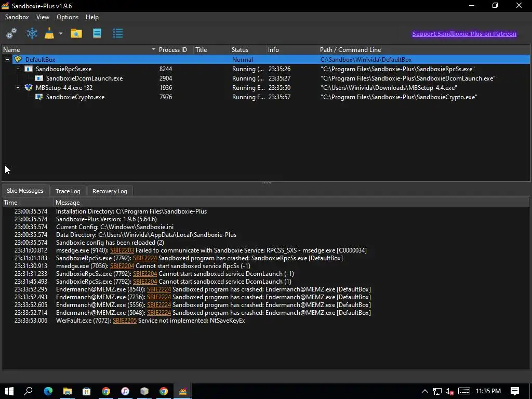This screenshot has height=399, width=532.
Task: Open the Windows Start menu
Action: [x=9, y=391]
